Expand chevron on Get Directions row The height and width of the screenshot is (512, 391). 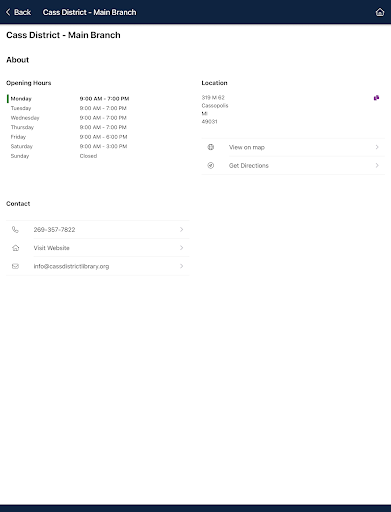pyautogui.click(x=377, y=165)
